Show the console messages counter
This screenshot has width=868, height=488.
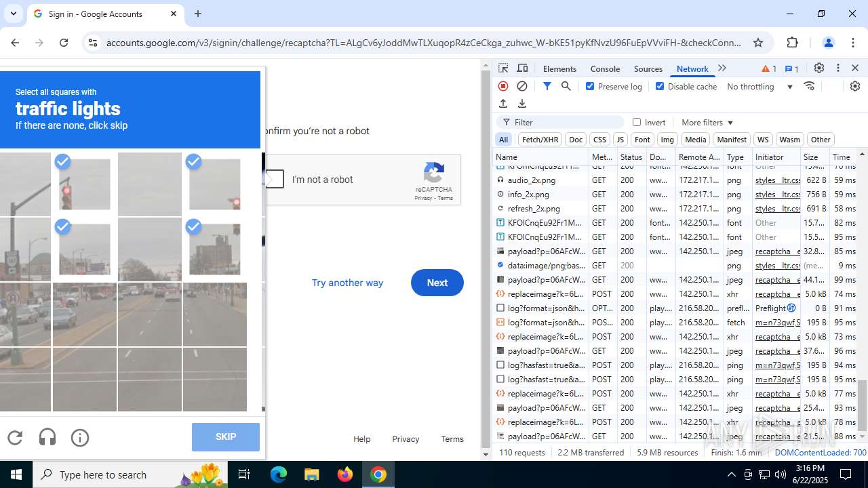tap(791, 68)
